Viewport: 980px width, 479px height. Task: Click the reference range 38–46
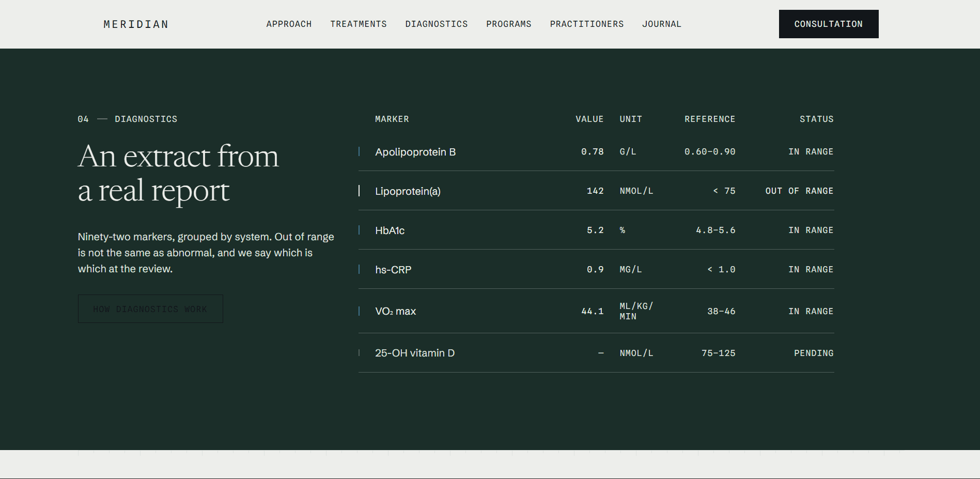point(721,312)
